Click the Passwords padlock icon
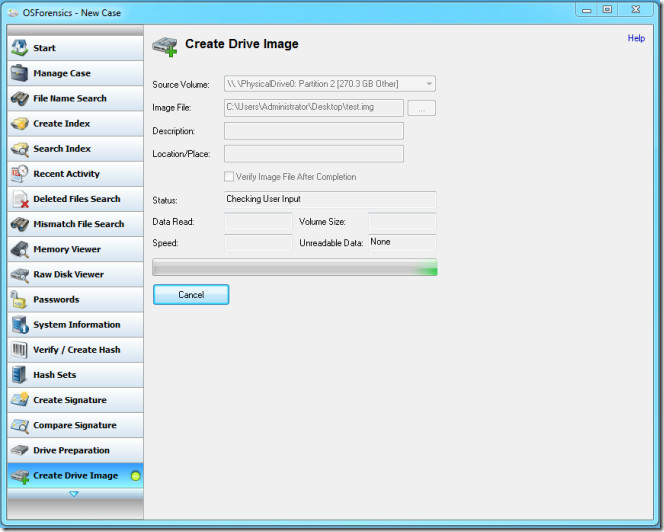The height and width of the screenshot is (532, 664). (19, 299)
